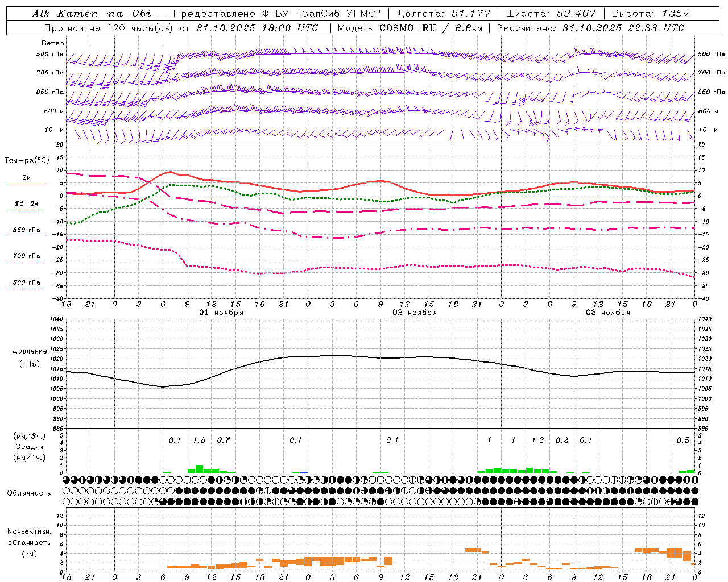Click the dashed Td 2м legend line
728x582 pixels.
[x=25, y=210]
